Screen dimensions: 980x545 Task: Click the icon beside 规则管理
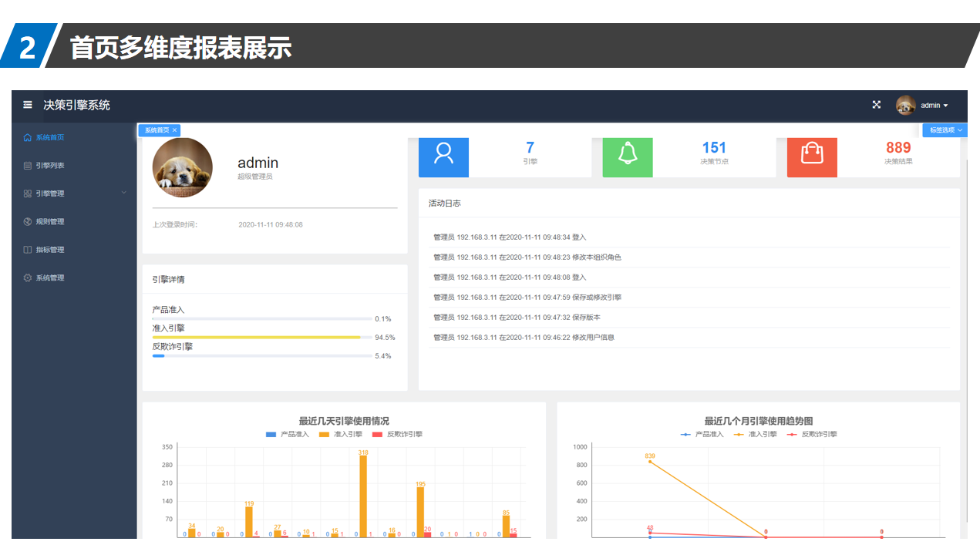tap(28, 221)
